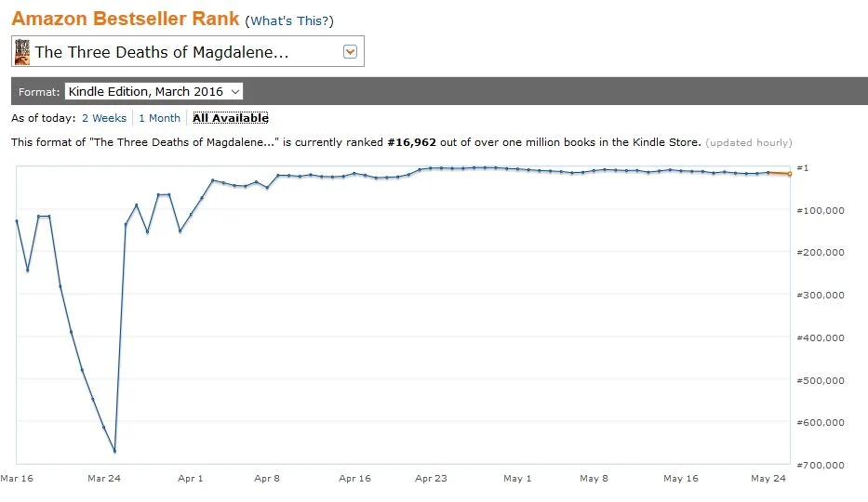This screenshot has width=868, height=502.
Task: Expand the Format dropdown showing Kindle Edition
Action: (154, 91)
